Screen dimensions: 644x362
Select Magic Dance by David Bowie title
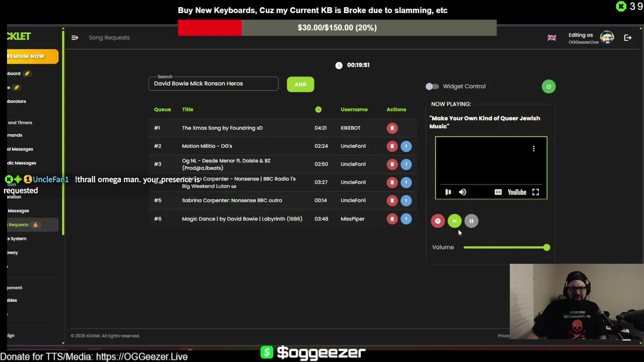point(242,219)
